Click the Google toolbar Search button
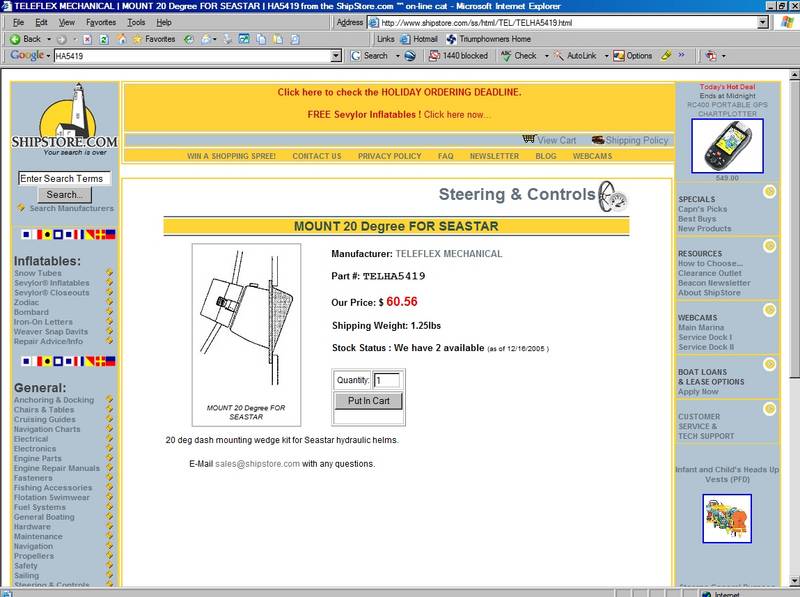The height and width of the screenshot is (597, 800). [x=369, y=56]
